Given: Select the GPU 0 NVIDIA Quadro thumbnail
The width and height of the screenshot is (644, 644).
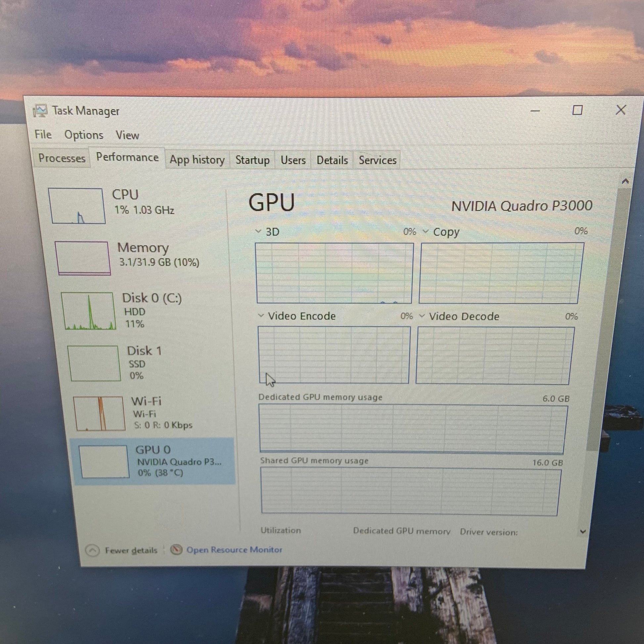Looking at the screenshot, I should coord(104,462).
